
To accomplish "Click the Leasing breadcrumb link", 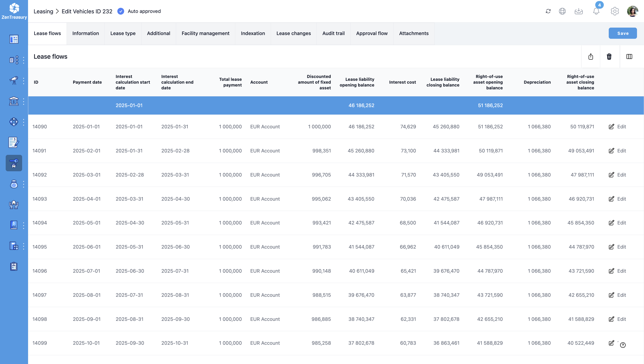I will pos(43,11).
